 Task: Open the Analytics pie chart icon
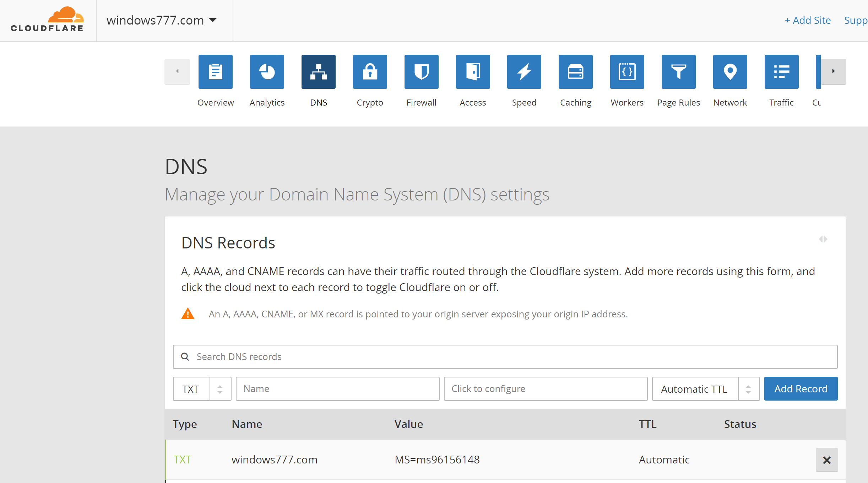coord(267,72)
